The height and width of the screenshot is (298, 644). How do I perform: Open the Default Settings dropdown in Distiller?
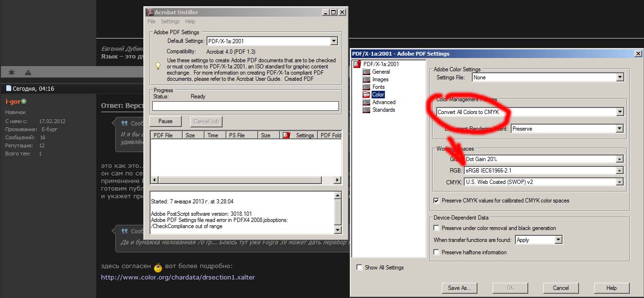click(334, 41)
